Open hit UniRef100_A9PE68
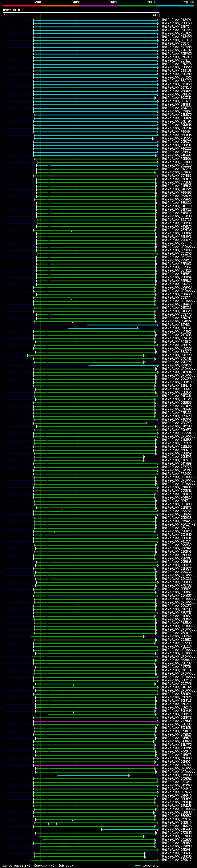The image size is (197, 868). click(176, 23)
